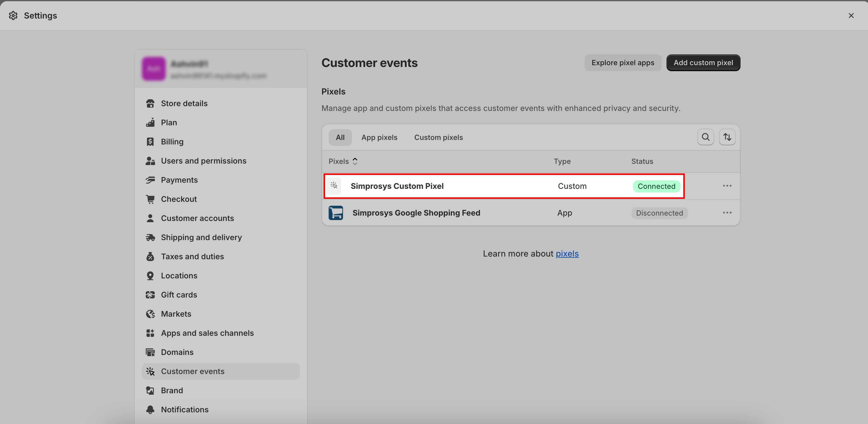Image resolution: width=868 pixels, height=424 pixels.
Task: Click the Payments hand icon
Action: pos(150,180)
